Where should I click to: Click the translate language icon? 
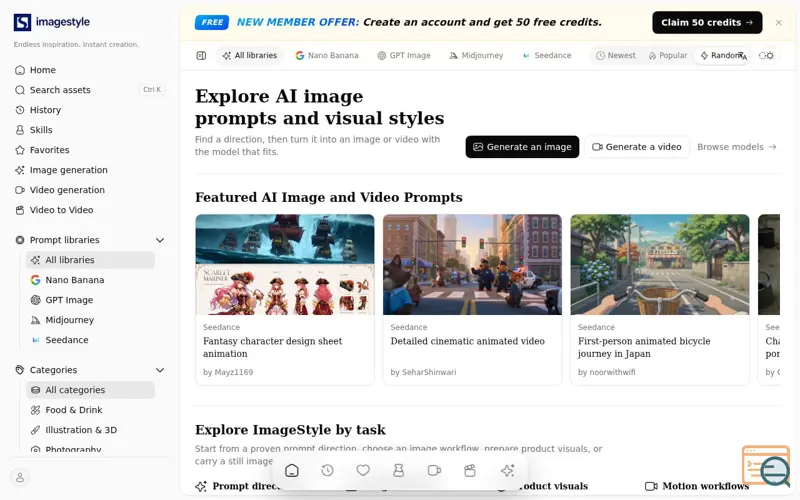coord(743,56)
